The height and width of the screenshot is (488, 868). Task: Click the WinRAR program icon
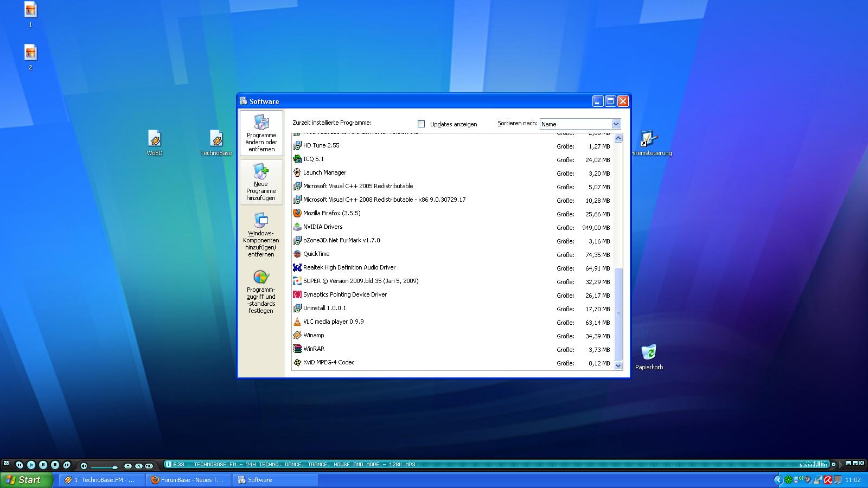(x=297, y=349)
